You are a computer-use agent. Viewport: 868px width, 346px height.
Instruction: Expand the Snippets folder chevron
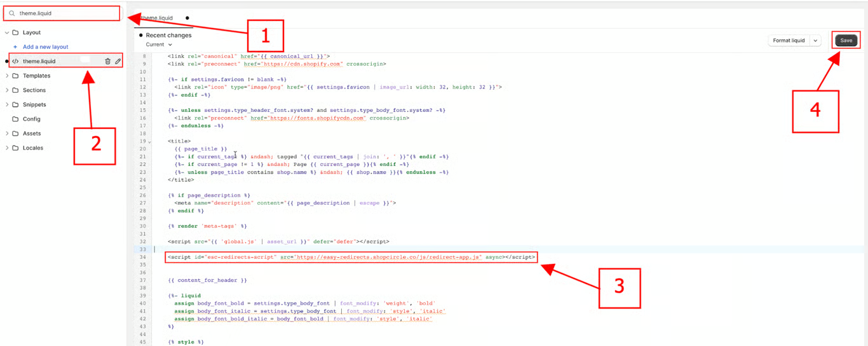click(7, 104)
